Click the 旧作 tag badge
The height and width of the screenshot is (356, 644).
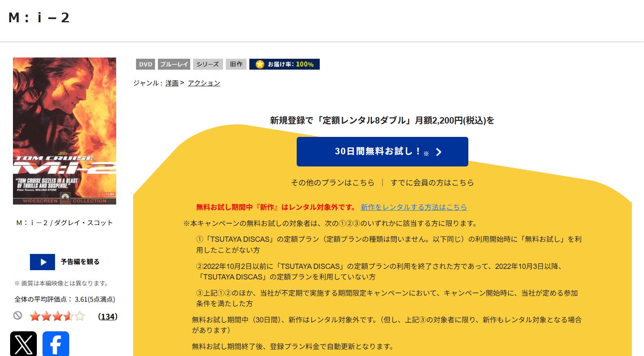point(236,64)
